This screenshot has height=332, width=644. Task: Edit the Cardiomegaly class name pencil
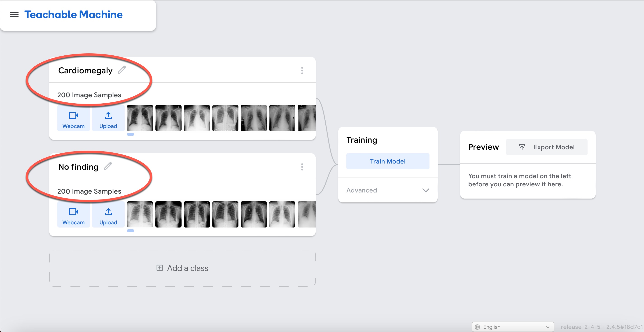(122, 70)
